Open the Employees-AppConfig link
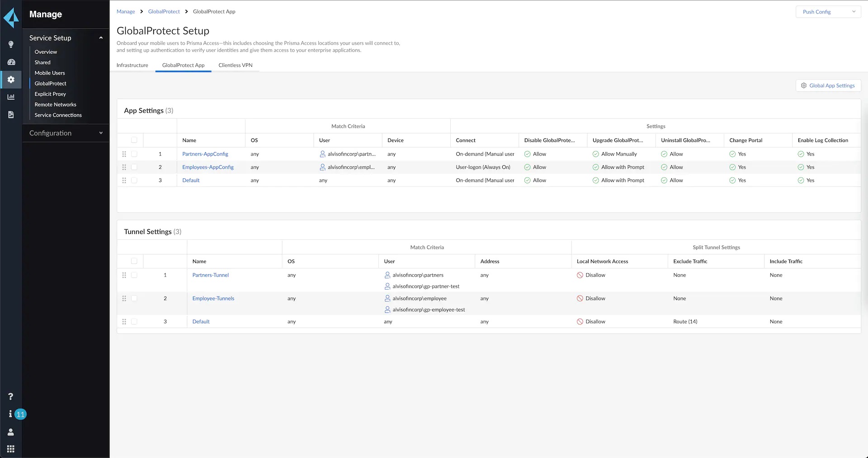 [208, 167]
